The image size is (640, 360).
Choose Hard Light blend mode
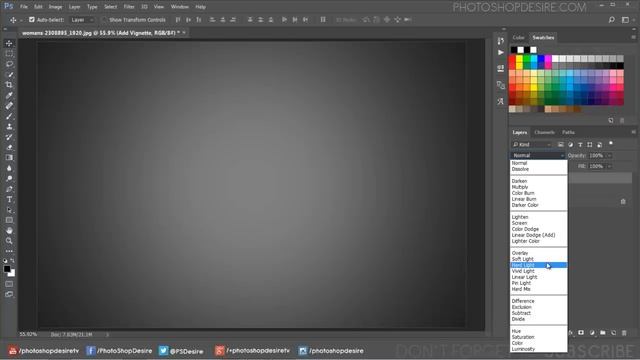[538, 265]
